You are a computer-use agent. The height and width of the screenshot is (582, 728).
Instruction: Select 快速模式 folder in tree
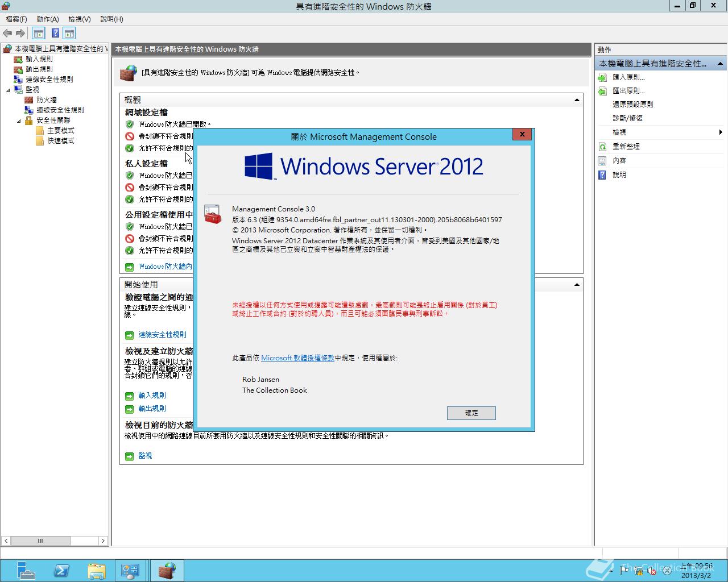[x=60, y=141]
